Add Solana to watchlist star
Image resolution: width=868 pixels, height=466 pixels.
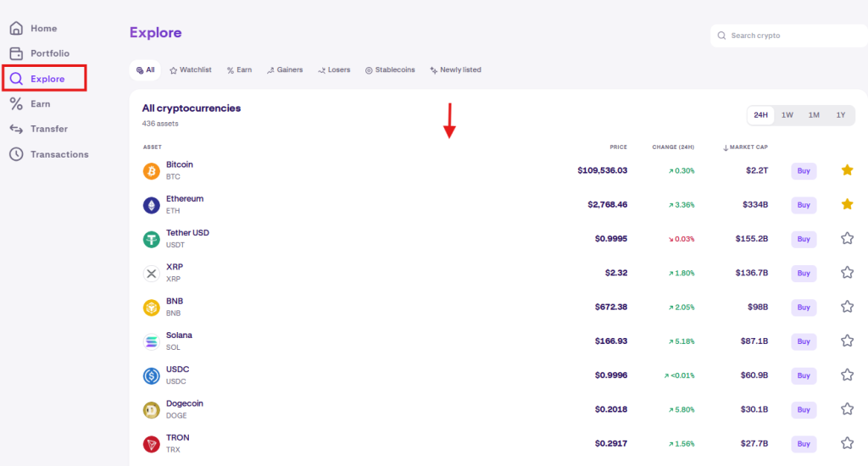[847, 341]
